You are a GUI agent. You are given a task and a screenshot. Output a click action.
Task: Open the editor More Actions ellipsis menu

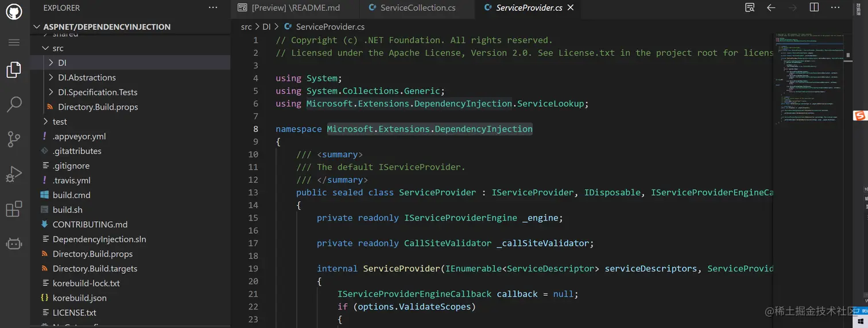[x=836, y=7]
